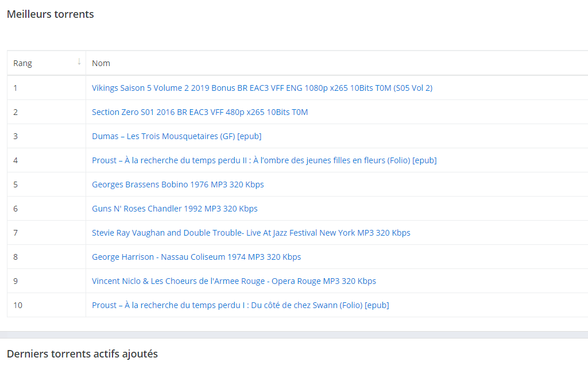Viewport: 588px width, 369px height.
Task: Open Proust À l'ombre des jeunes filles link
Action: [x=264, y=160]
